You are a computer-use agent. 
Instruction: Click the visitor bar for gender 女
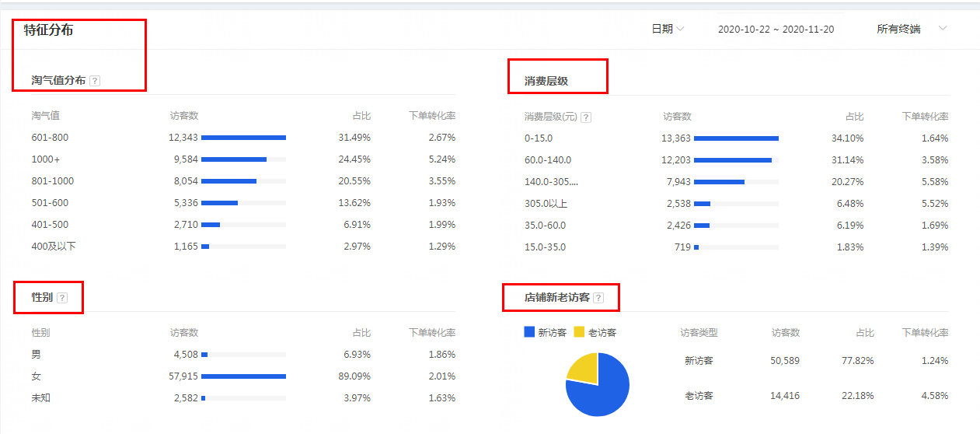coord(243,376)
